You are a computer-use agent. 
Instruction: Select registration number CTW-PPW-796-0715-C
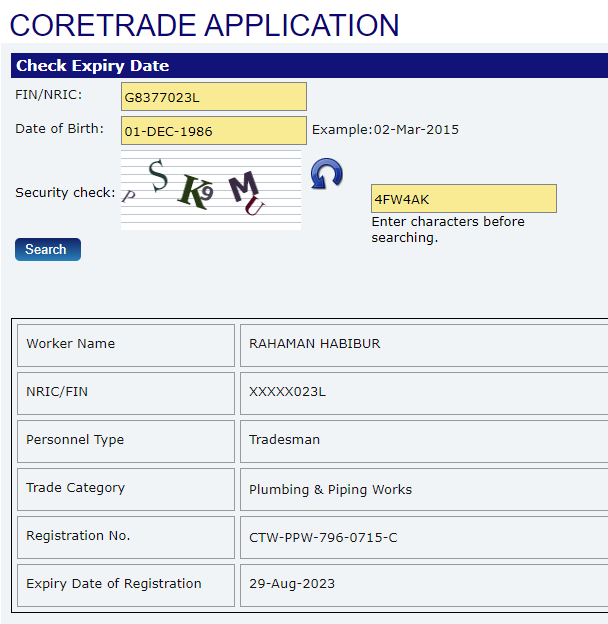click(x=322, y=538)
